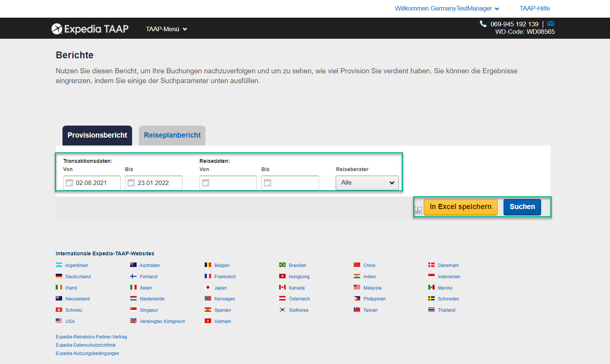610x364 pixels.
Task: Click the Japan flag icon
Action: point(208,287)
